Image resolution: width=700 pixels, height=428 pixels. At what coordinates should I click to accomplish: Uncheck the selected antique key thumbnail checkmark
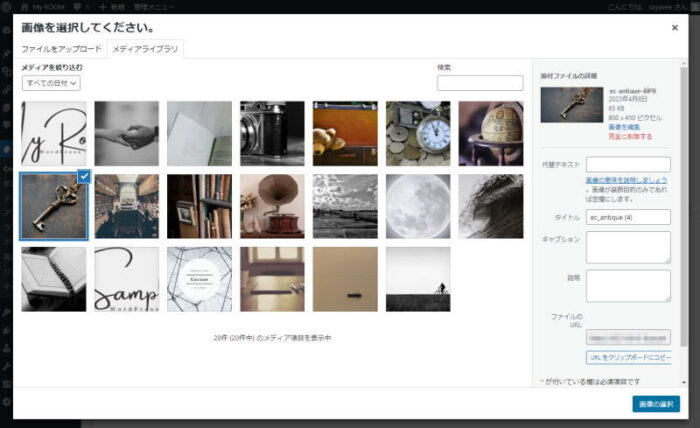[x=84, y=176]
